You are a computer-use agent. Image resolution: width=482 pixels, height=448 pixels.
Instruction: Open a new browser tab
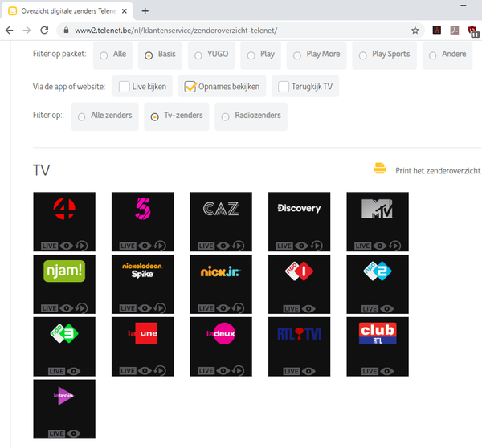[145, 11]
